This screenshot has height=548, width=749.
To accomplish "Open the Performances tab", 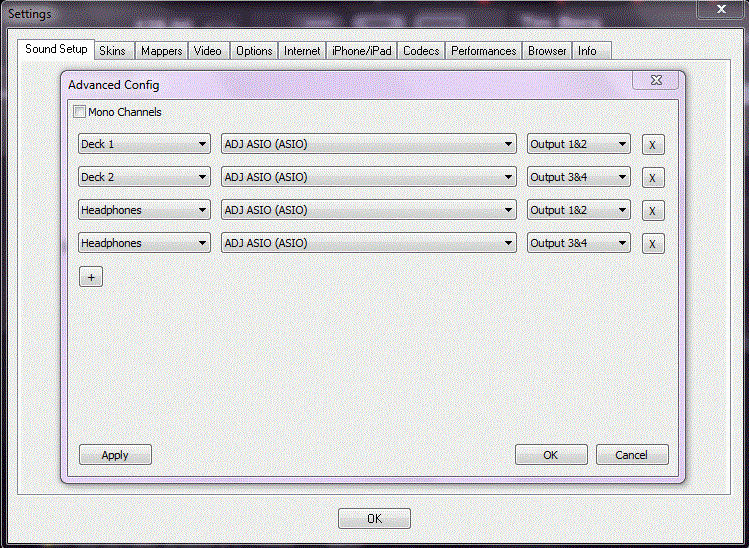I will coord(483,51).
